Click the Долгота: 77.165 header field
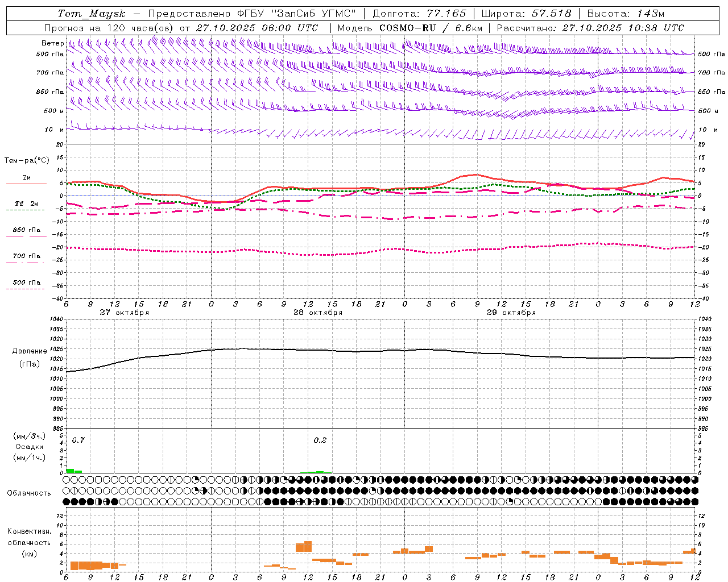 419,14
